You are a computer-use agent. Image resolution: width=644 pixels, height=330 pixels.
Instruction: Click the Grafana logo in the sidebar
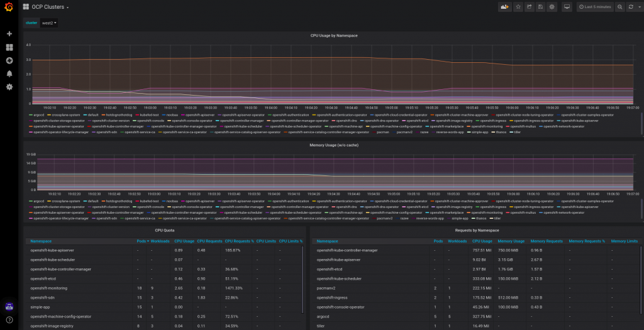click(9, 7)
